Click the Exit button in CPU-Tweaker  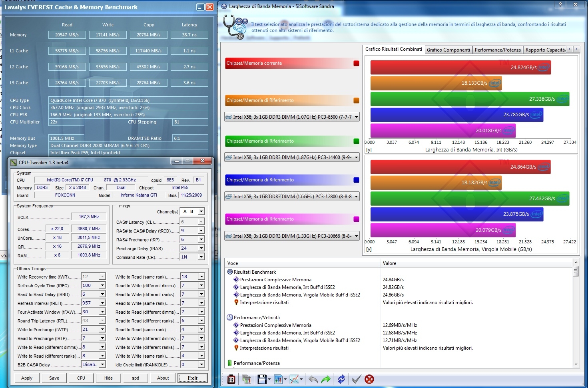(193, 378)
